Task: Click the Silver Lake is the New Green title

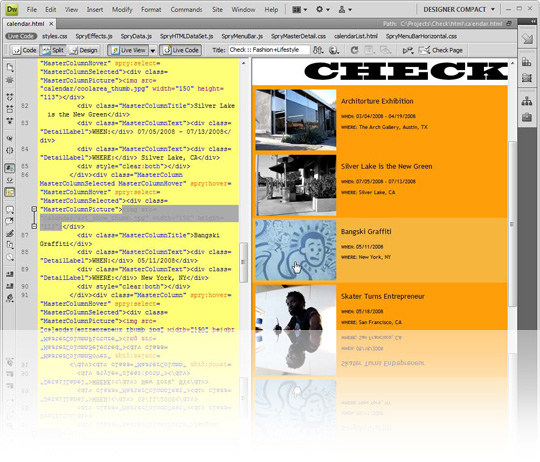Action: click(x=386, y=167)
